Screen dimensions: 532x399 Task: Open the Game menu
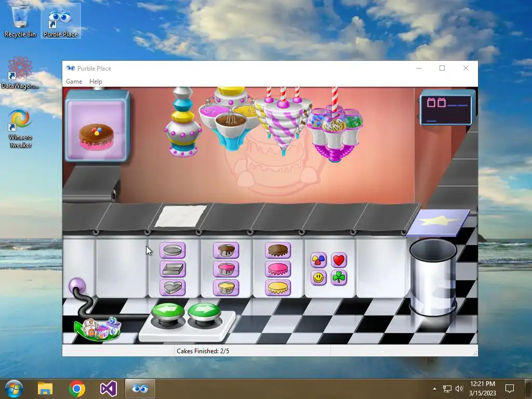(74, 82)
